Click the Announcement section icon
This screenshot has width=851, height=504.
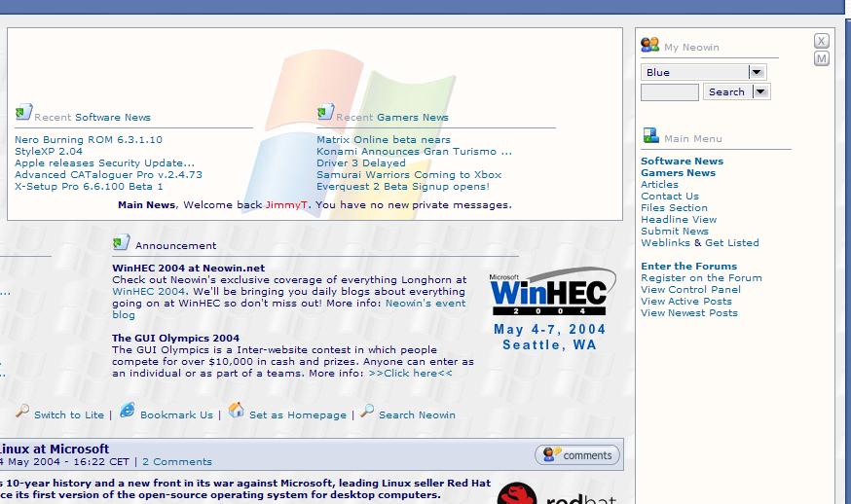(x=121, y=242)
